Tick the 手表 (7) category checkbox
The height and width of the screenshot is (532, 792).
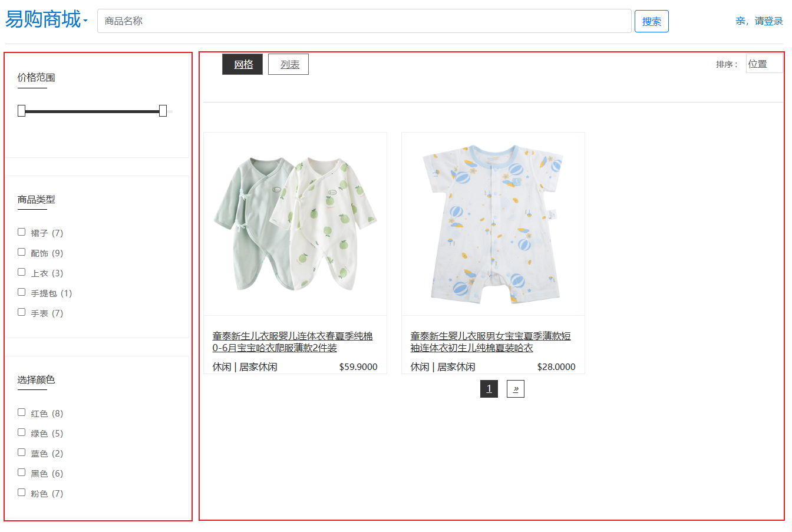(x=22, y=312)
